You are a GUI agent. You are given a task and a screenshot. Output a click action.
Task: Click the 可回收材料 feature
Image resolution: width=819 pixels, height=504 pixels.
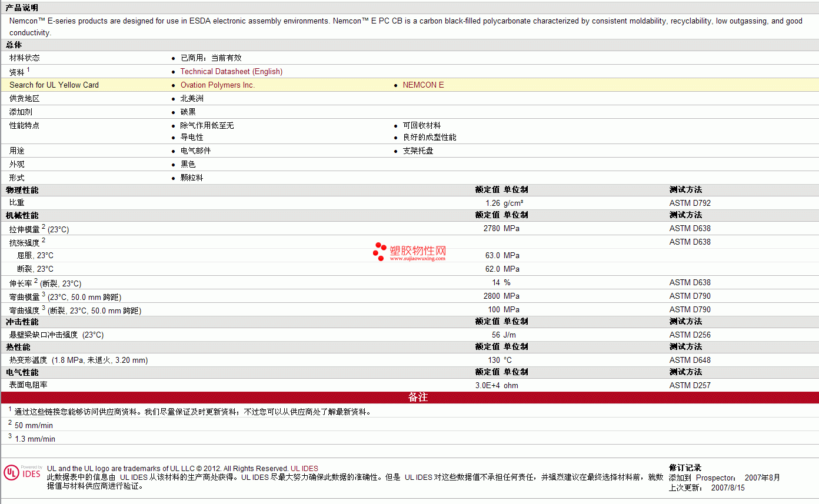coord(422,125)
